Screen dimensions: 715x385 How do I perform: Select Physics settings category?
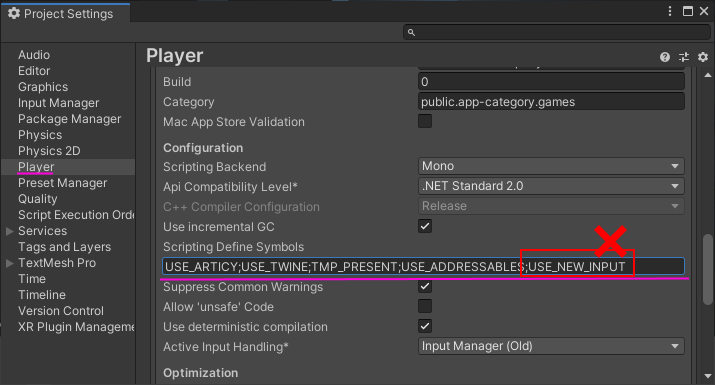click(40, 135)
